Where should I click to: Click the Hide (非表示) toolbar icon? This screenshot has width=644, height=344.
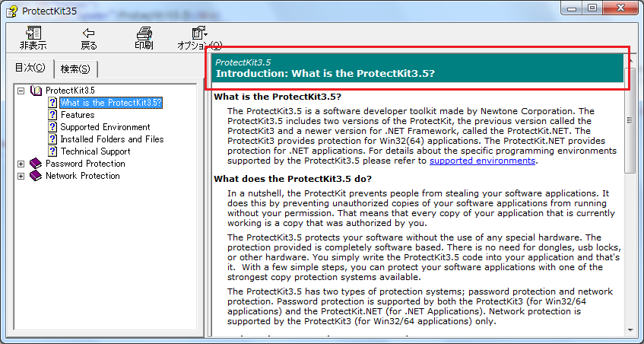click(x=33, y=33)
